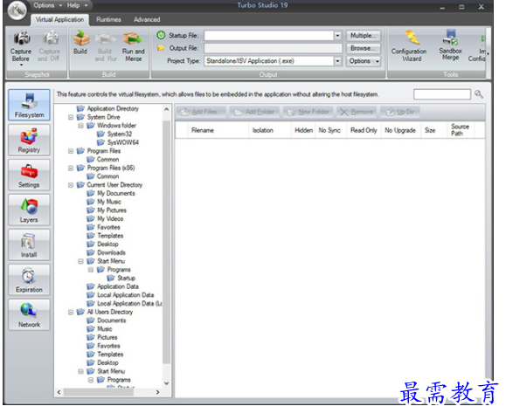This screenshot has width=506, height=420.
Task: Open the output Options dropdown button
Action: coord(364,61)
